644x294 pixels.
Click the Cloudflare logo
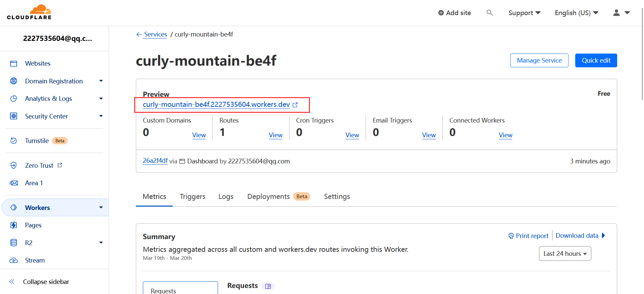coord(29,12)
